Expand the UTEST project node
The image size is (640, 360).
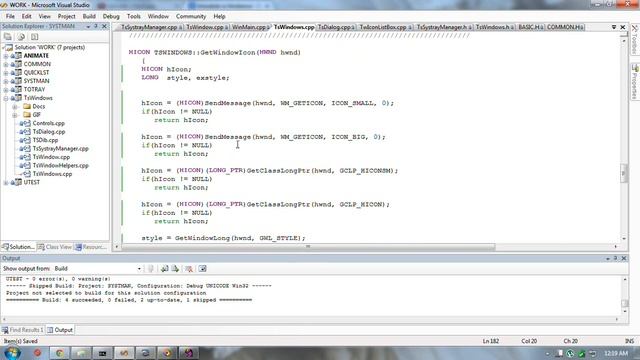pos(6,182)
